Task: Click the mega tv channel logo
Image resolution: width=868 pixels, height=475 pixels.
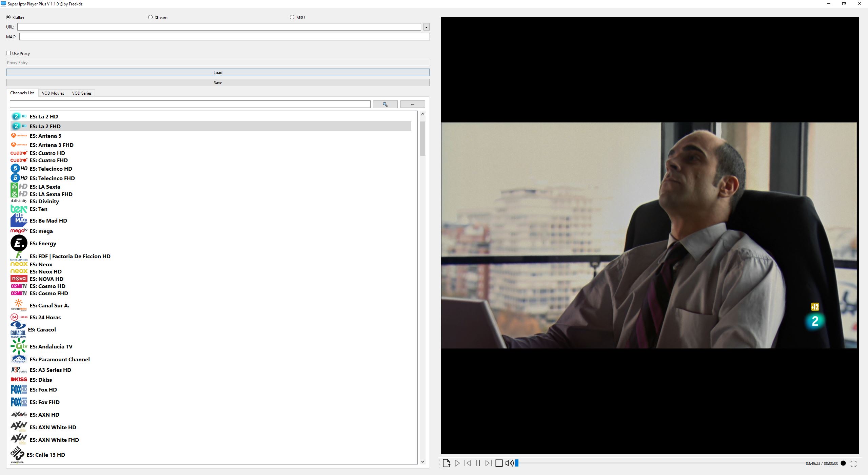Action: [x=19, y=231]
